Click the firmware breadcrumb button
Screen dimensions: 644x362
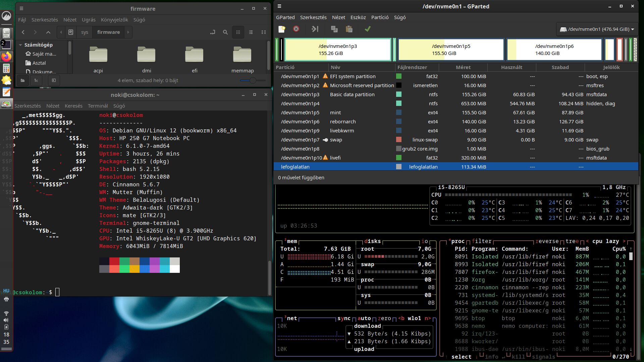[x=108, y=32]
